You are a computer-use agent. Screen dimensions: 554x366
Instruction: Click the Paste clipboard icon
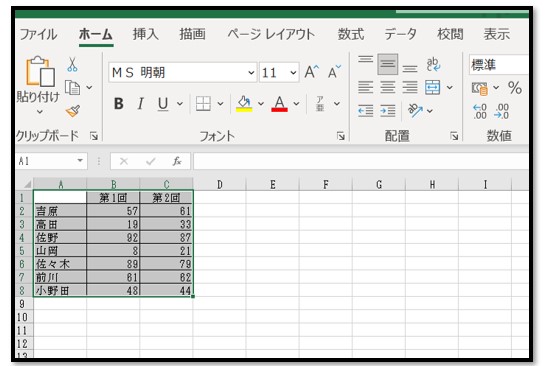[40, 72]
